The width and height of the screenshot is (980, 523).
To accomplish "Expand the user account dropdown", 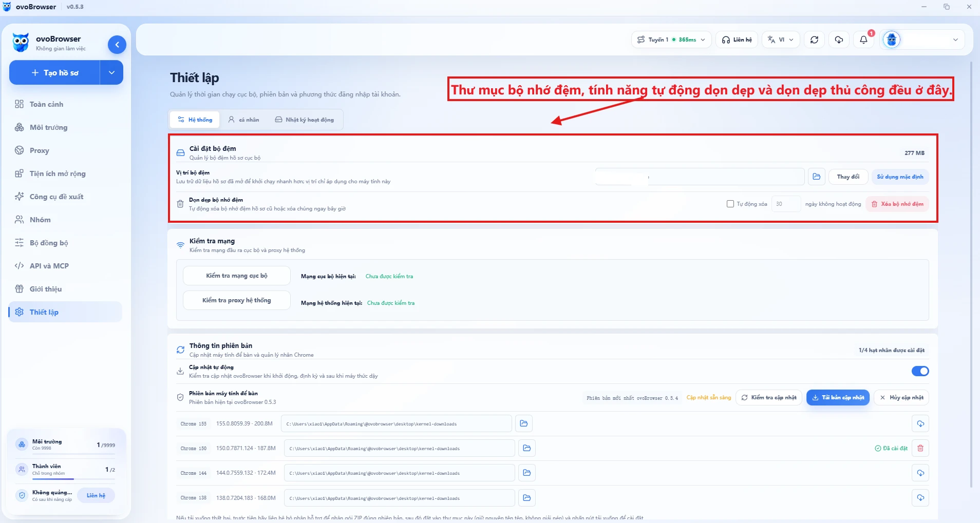I will tap(922, 40).
